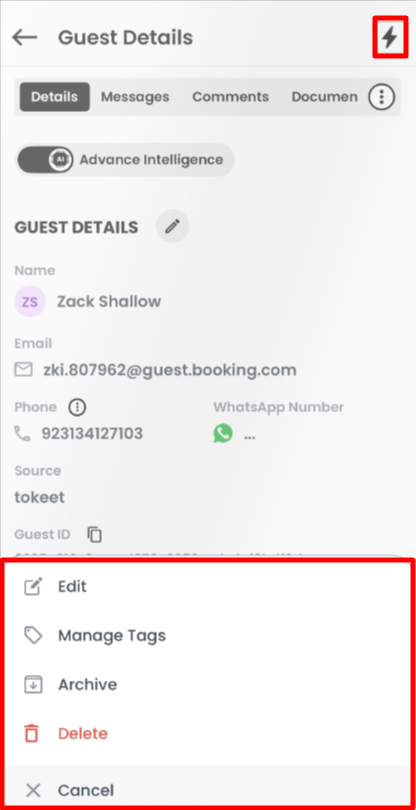Screen dimensions: 416x810
Task: Click the WhatsApp logo icon
Action: (223, 433)
